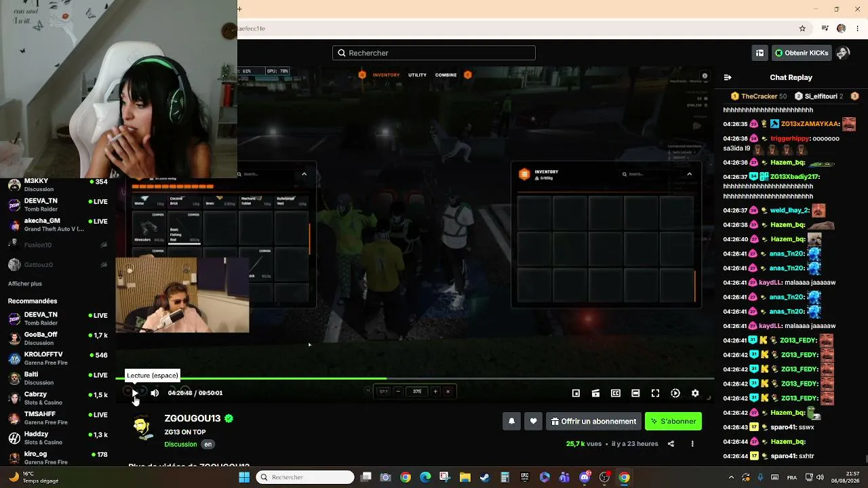
Task: Open the M3KKY followed channel
Action: 58,184
